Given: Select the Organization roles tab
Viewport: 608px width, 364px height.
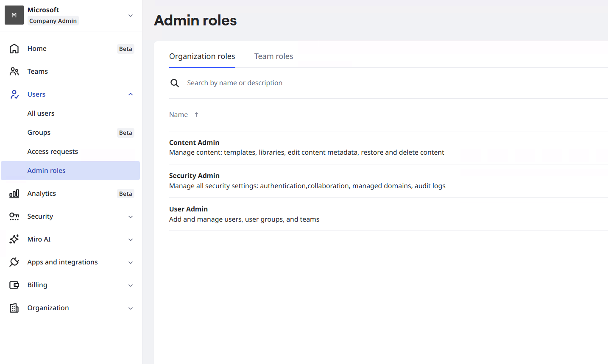Looking at the screenshot, I should coord(202,56).
